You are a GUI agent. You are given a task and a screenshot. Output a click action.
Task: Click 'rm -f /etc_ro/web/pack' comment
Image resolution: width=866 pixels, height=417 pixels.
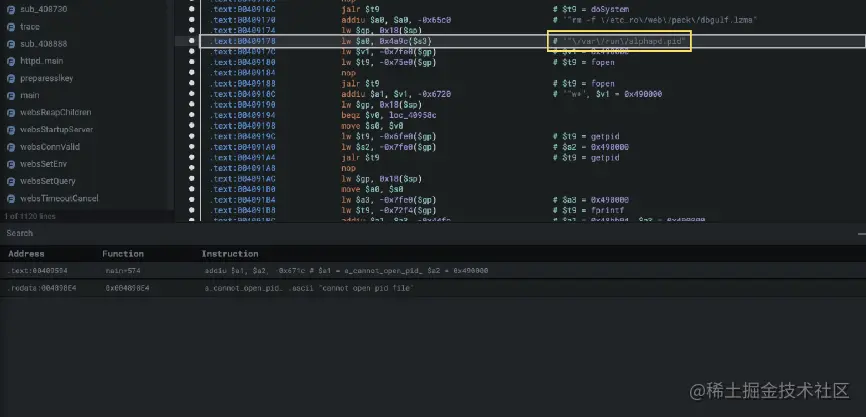(x=655, y=20)
